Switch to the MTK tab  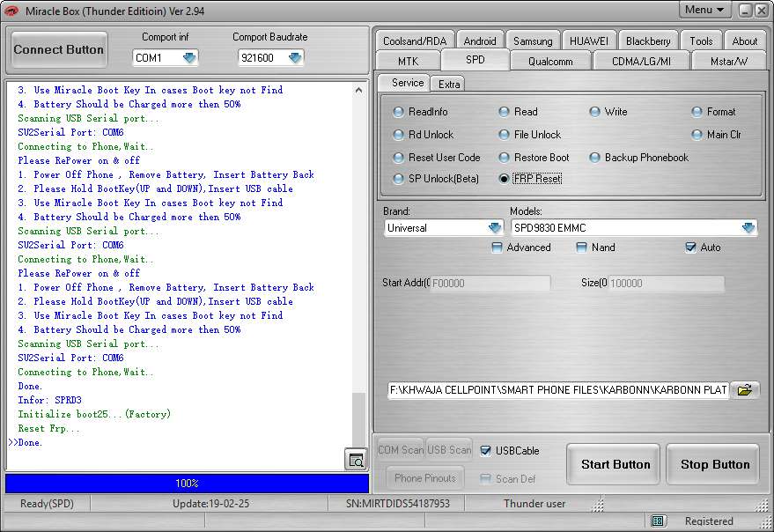tap(408, 62)
